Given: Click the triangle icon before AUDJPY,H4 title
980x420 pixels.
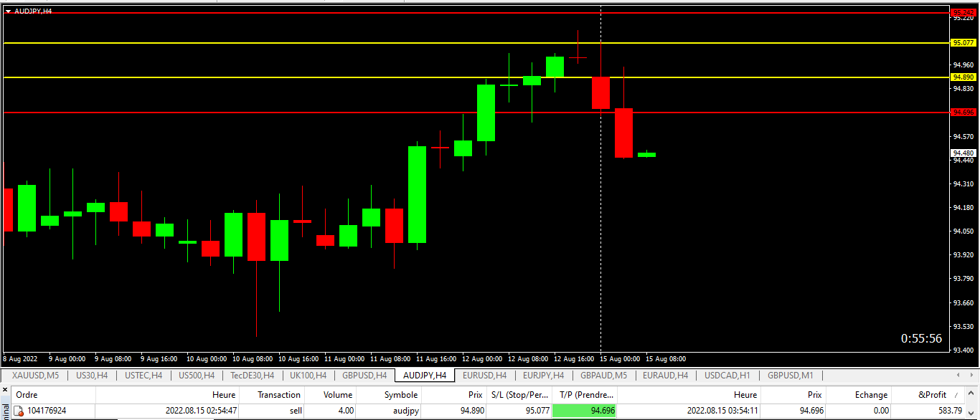Looking at the screenshot, I should pyautogui.click(x=8, y=11).
